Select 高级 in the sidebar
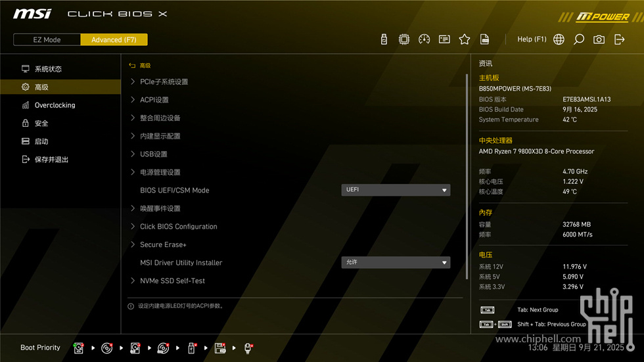Image resolution: width=644 pixels, height=362 pixels. 60,87
